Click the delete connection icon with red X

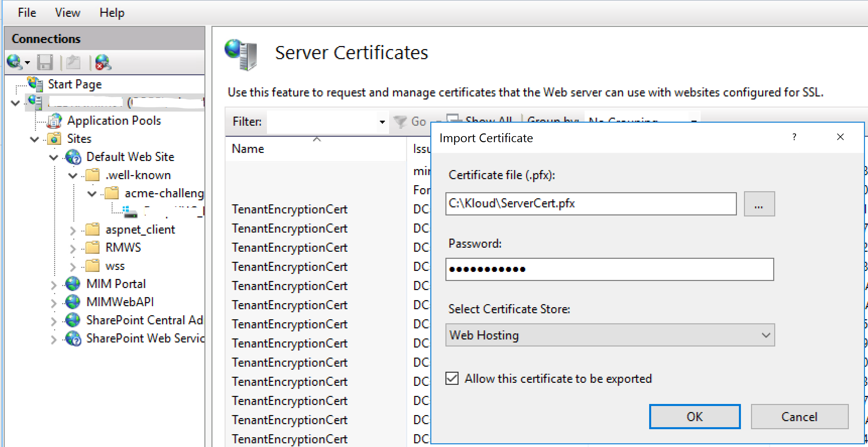tap(103, 62)
